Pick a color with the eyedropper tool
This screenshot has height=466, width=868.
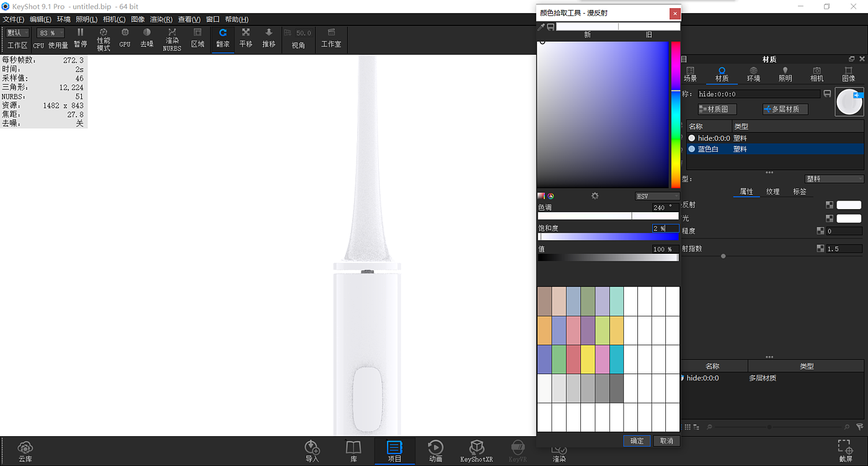point(541,27)
